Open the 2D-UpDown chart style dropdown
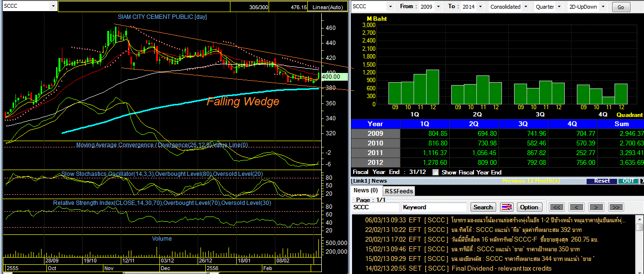The width and height of the screenshot is (644, 274). (x=602, y=7)
